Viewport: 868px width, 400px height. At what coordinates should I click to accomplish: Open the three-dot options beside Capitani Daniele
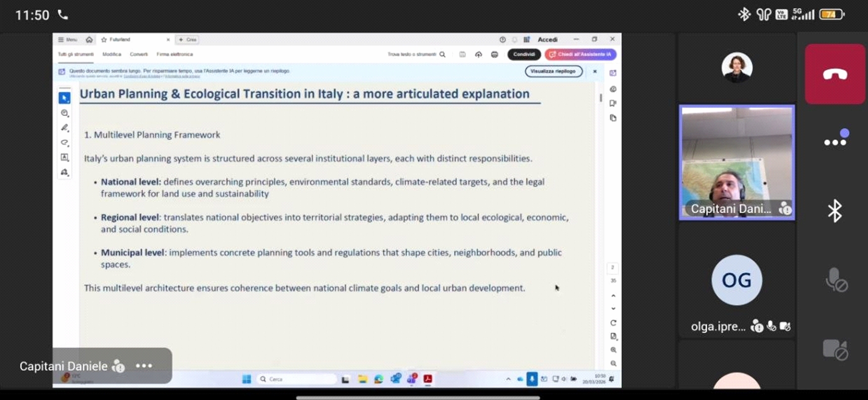(144, 366)
